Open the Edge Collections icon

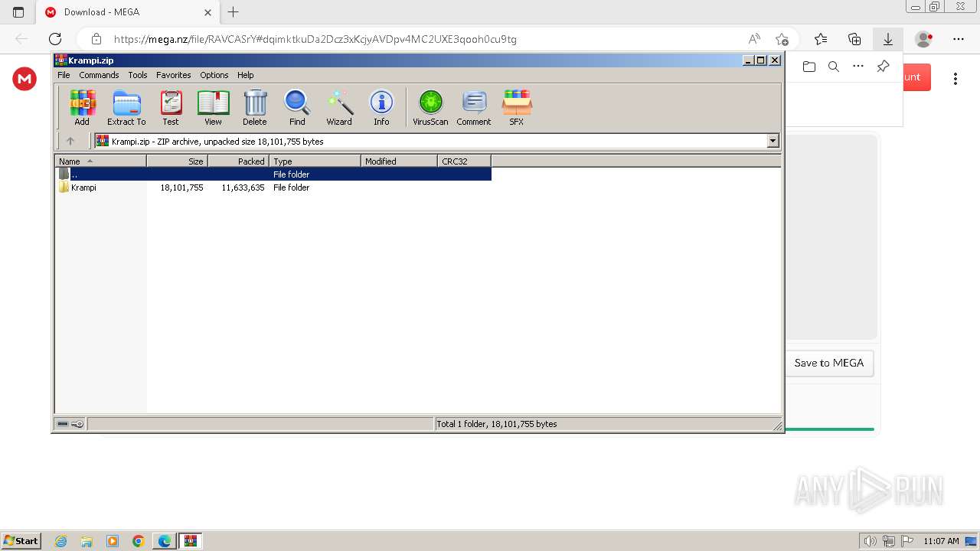(854, 39)
